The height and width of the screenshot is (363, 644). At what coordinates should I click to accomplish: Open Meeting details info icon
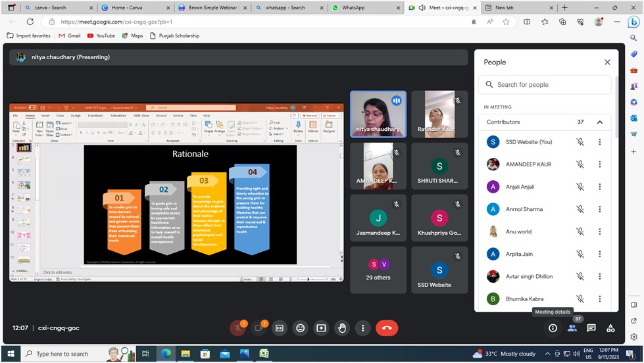click(x=553, y=327)
